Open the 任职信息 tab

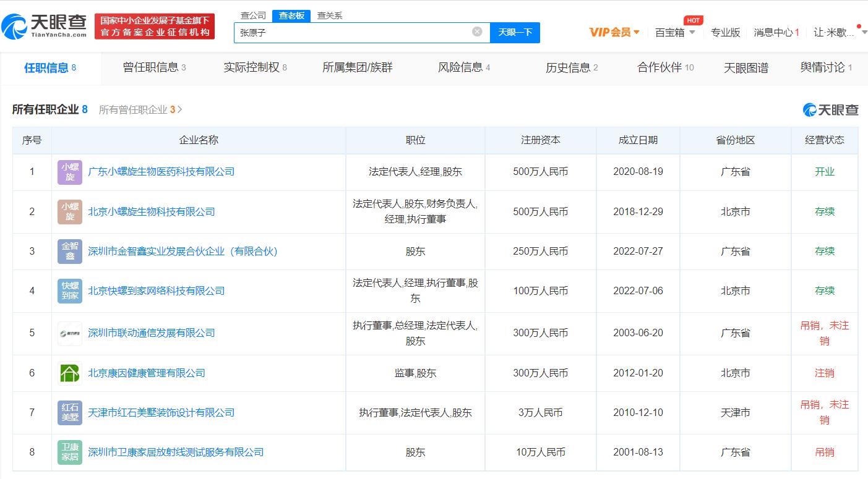(x=50, y=67)
